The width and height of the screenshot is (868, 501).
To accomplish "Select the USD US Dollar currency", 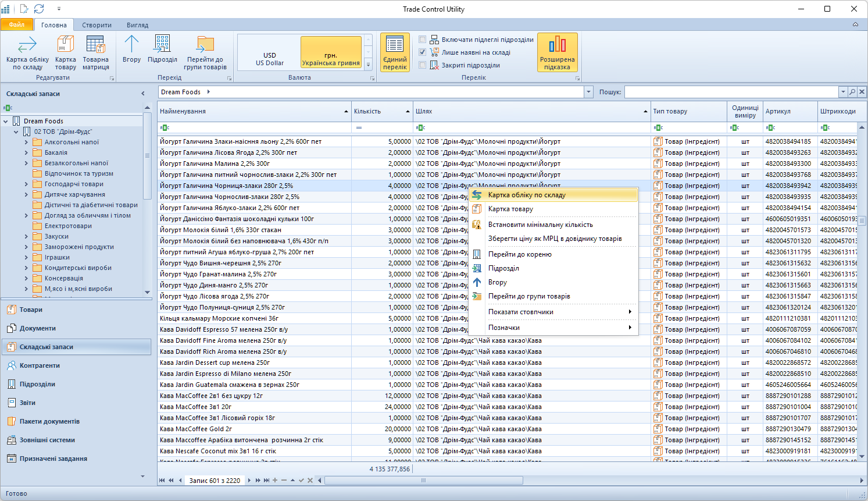I will pos(269,59).
